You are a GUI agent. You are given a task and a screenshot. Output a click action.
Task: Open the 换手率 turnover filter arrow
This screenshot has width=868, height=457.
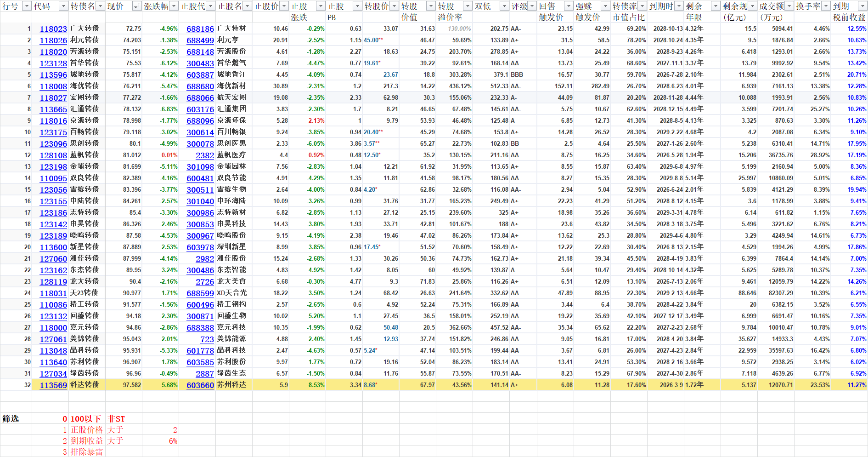(x=826, y=6)
